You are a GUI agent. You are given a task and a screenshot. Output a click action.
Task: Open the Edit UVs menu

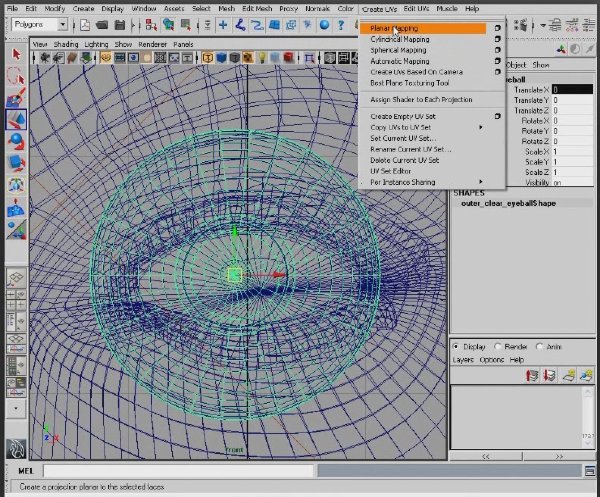click(x=416, y=8)
